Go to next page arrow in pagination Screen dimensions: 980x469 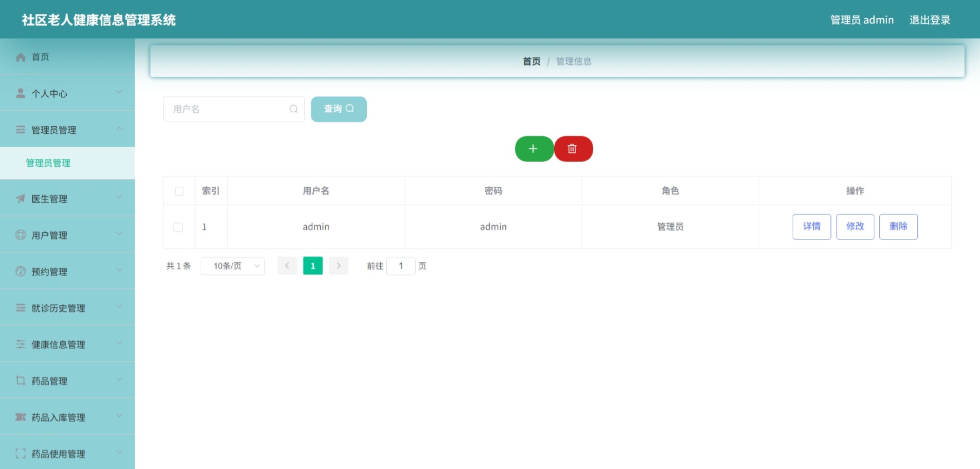(x=339, y=266)
